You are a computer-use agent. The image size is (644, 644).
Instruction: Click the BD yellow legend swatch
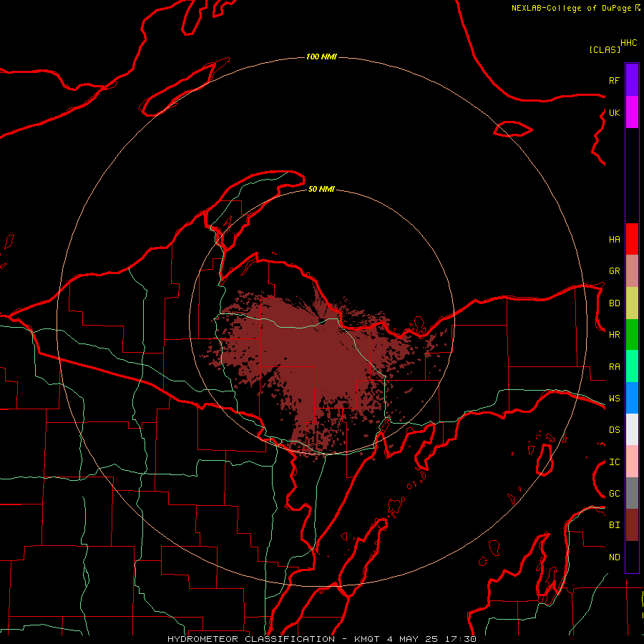click(632, 303)
